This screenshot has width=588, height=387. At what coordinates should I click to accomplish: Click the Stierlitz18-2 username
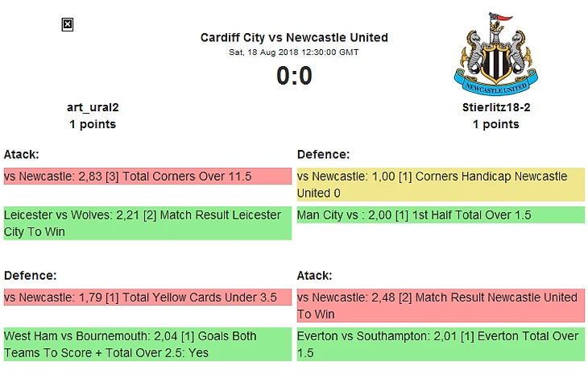[x=495, y=107]
